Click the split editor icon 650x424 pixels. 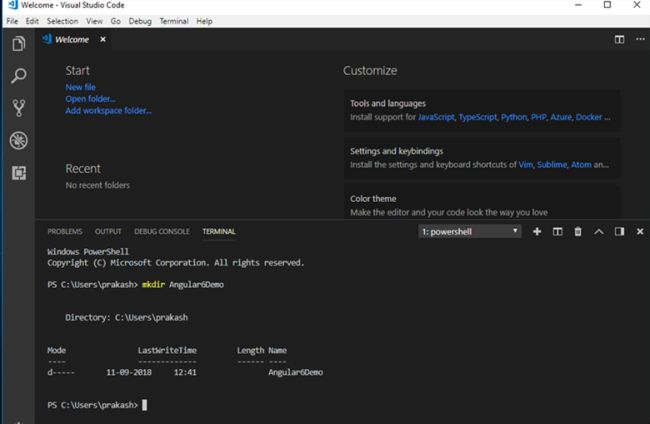click(619, 39)
